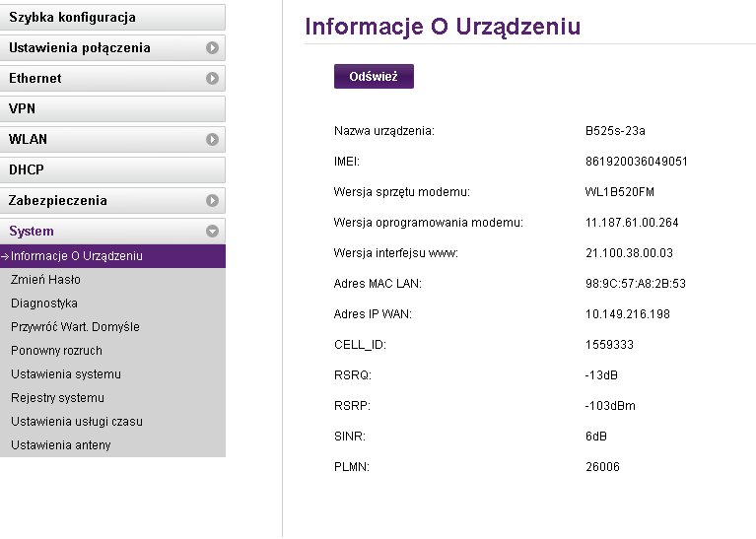
Task: Click modem software version 11.187.61.00.264
Action: pos(632,223)
